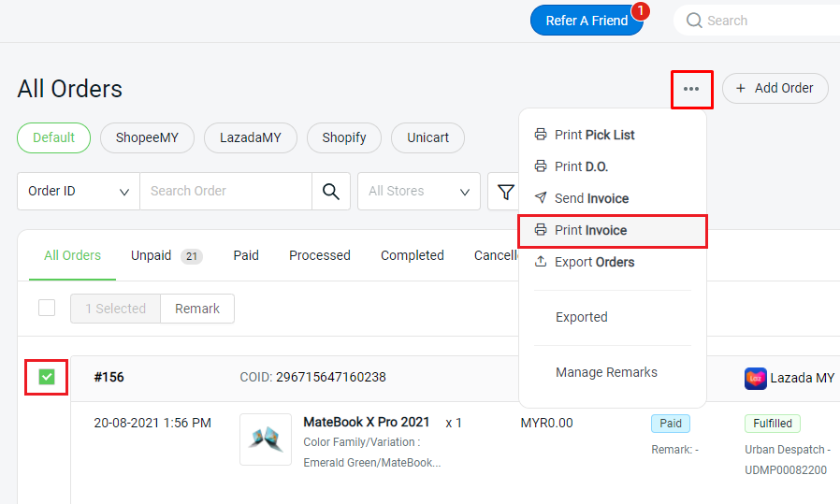Expand the Order ID dropdown
840x504 pixels.
[x=79, y=191]
